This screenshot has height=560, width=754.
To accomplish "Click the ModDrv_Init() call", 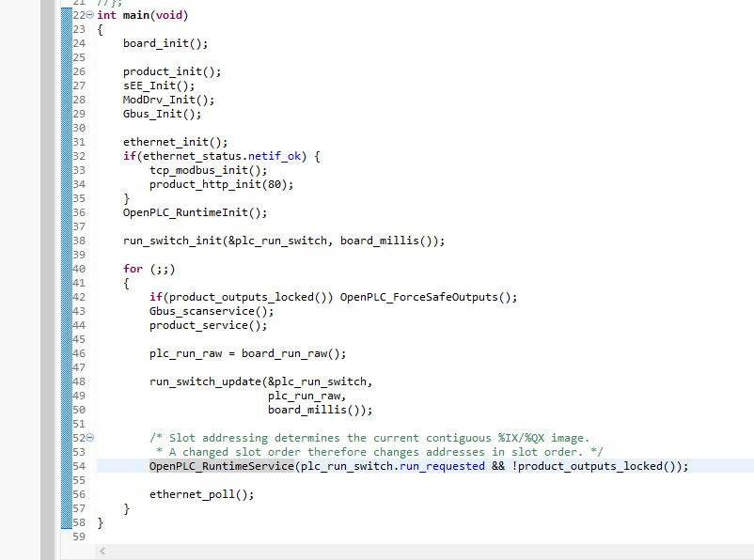I will [x=169, y=100].
